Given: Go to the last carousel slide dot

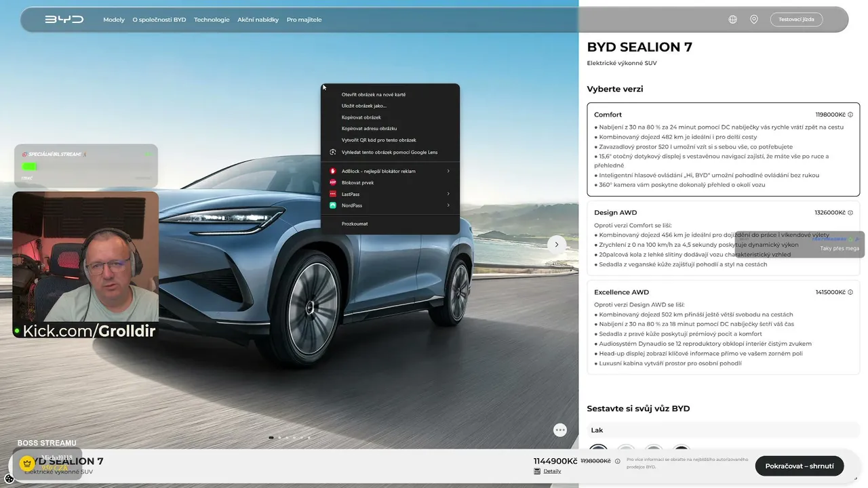Looking at the screenshot, I should click(309, 438).
